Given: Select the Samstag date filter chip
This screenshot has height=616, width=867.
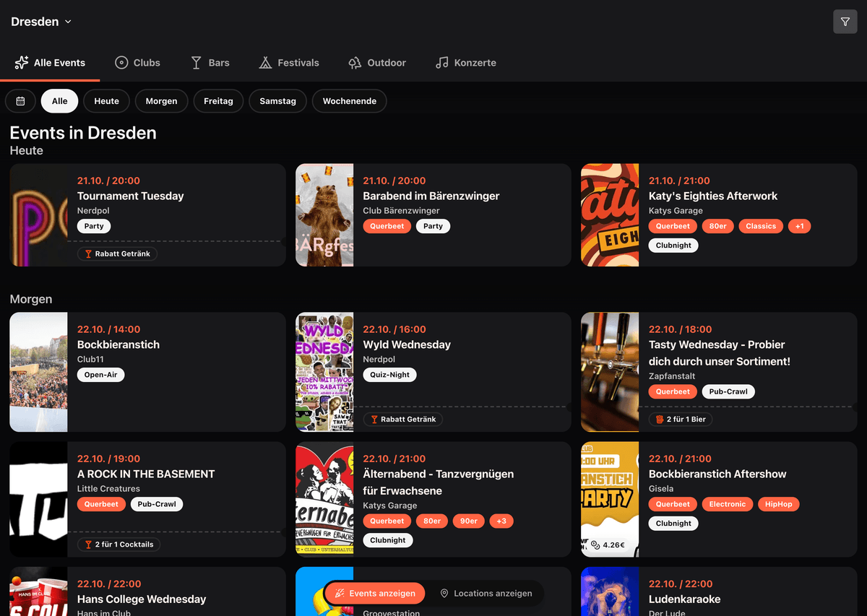Looking at the screenshot, I should pos(277,101).
